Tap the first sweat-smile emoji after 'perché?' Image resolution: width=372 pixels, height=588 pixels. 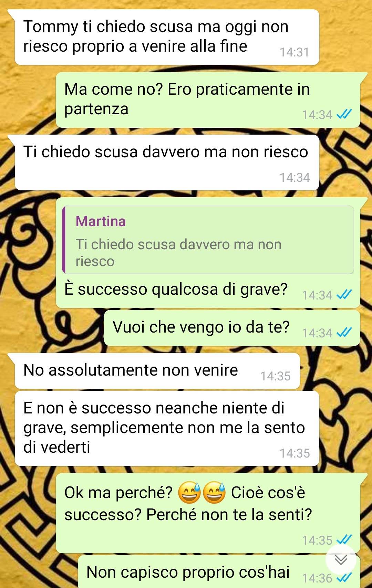pyautogui.click(x=189, y=493)
